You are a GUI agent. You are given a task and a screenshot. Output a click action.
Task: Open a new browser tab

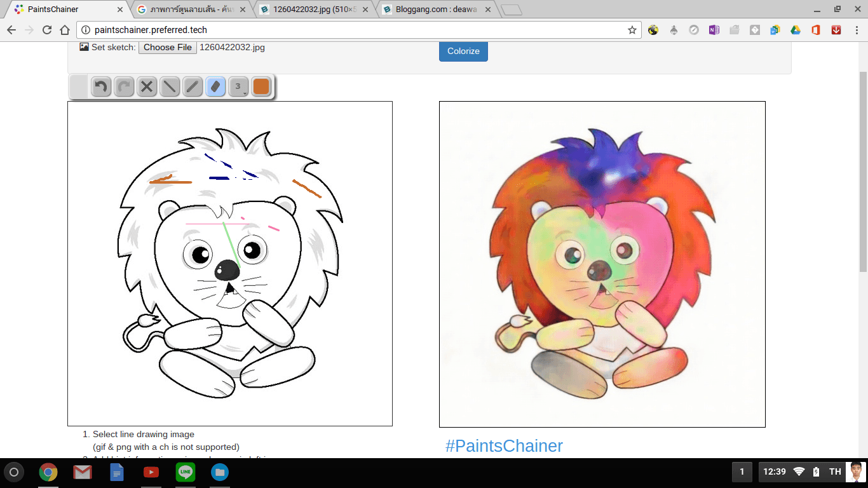point(511,10)
